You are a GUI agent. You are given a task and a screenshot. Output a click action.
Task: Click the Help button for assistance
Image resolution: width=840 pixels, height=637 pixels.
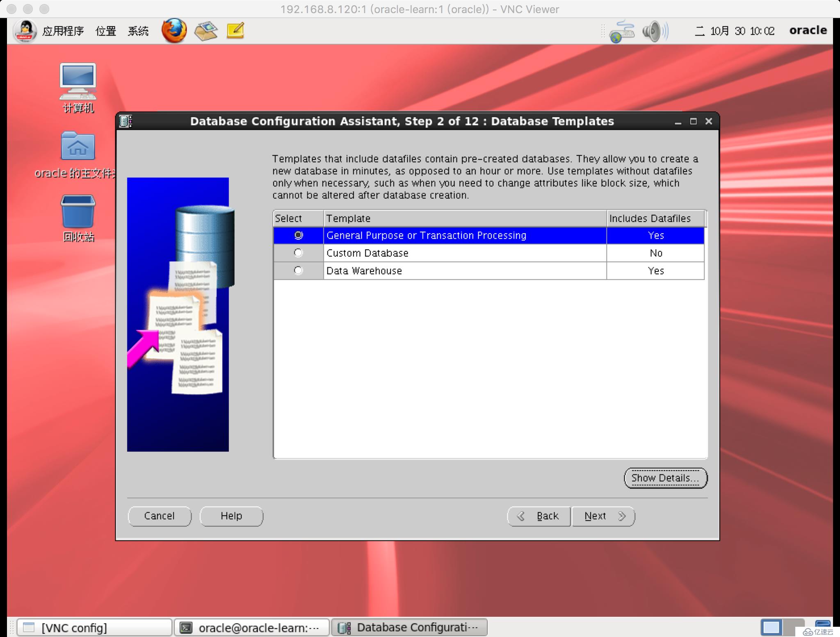232,515
